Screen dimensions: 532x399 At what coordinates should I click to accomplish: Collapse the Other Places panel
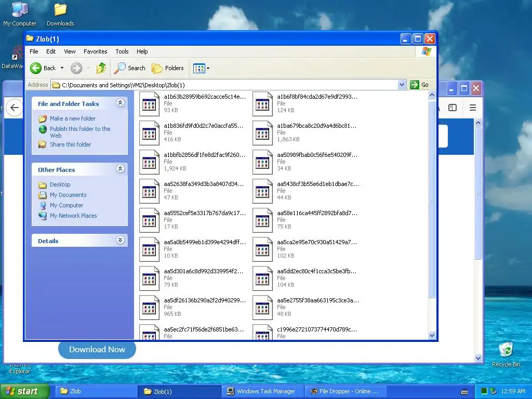pyautogui.click(x=120, y=169)
